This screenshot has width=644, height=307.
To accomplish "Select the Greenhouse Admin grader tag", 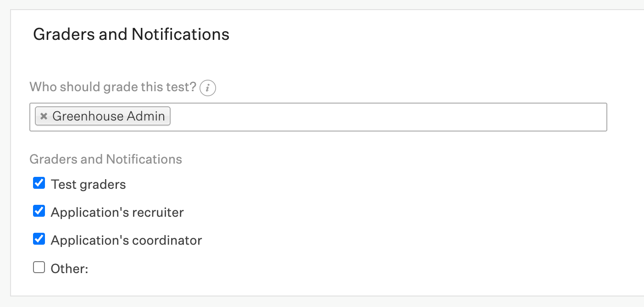I will point(108,116).
